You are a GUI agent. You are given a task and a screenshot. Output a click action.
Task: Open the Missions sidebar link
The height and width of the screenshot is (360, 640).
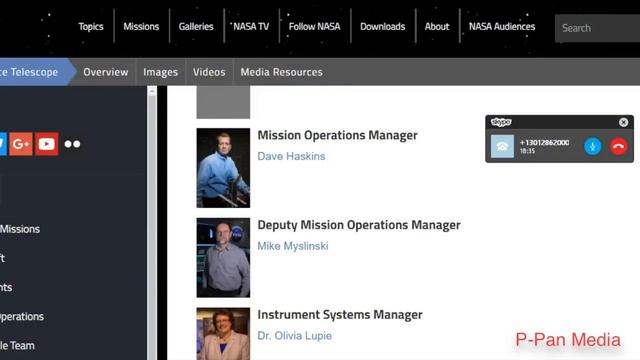pos(20,229)
